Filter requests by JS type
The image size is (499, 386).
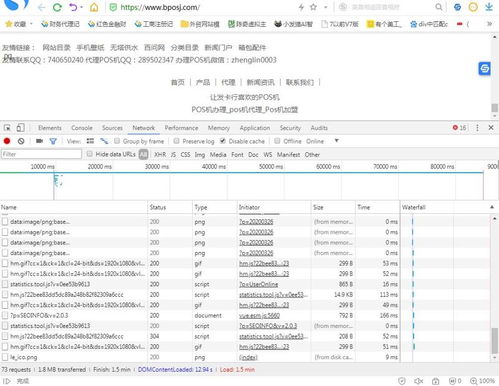click(173, 154)
